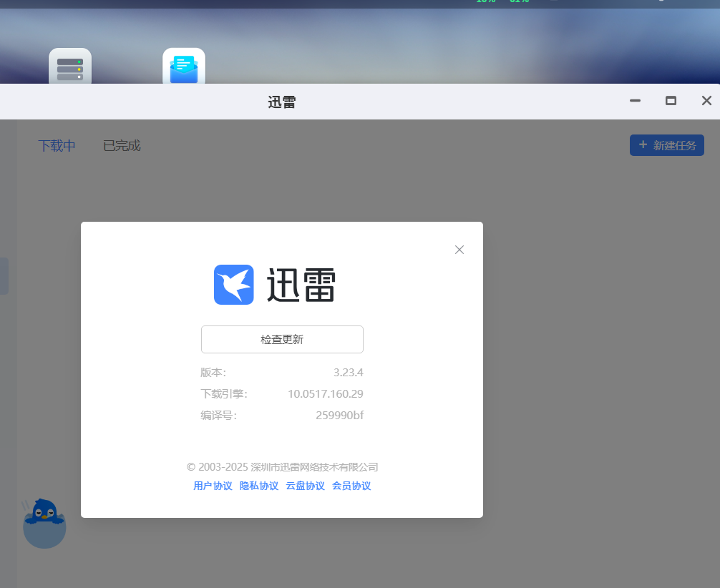Minimize the 迅雷 window
The width and height of the screenshot is (720, 588).
tap(635, 101)
